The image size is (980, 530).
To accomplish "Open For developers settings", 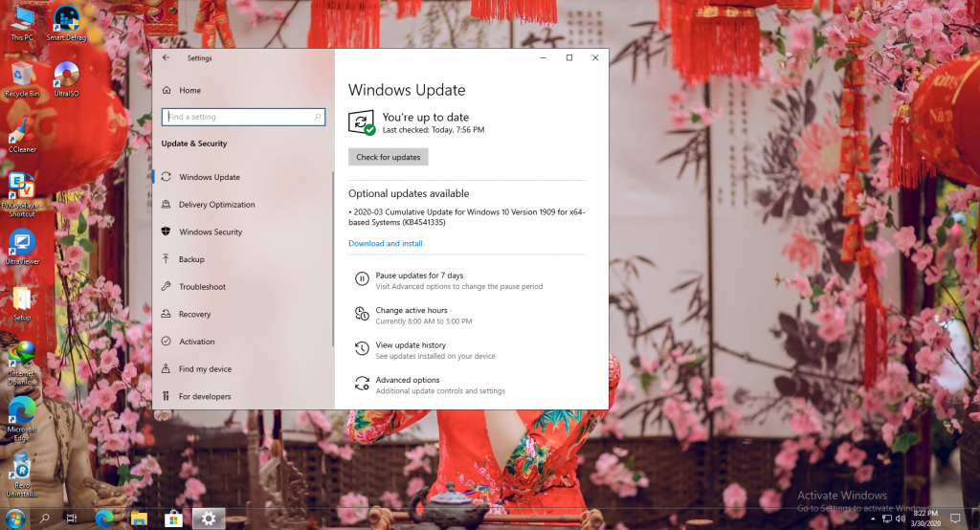I will click(205, 396).
